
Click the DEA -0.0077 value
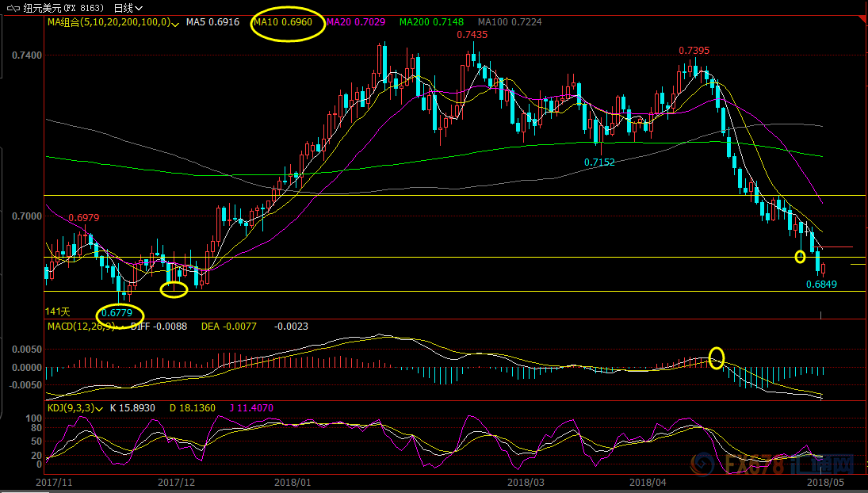(228, 327)
